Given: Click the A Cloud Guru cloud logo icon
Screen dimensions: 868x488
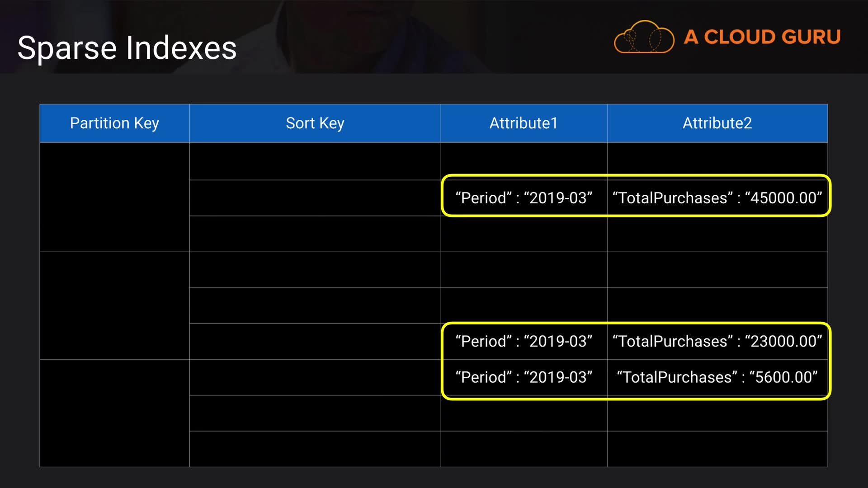Looking at the screenshot, I should 644,37.
